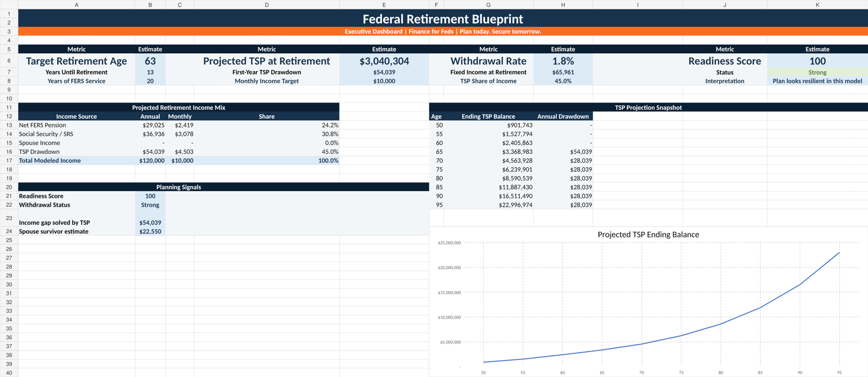Click the Projected TSP Ending Balance chart title

(x=648, y=235)
